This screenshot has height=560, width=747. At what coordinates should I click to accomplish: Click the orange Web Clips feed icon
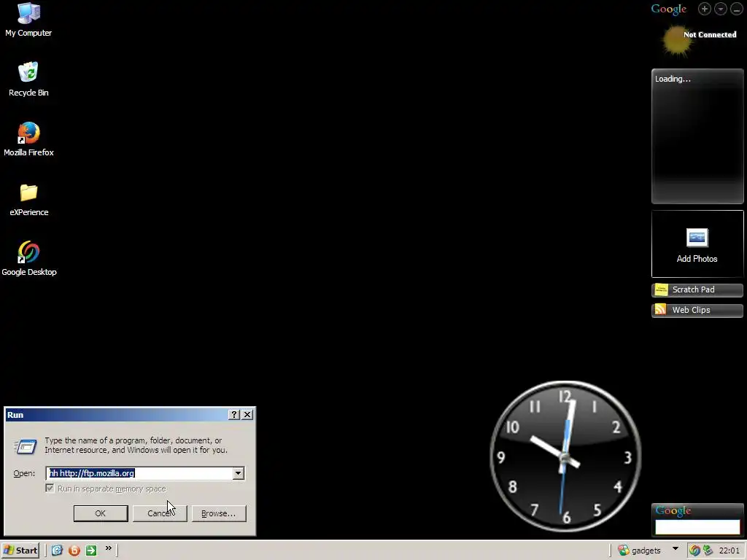pos(660,310)
